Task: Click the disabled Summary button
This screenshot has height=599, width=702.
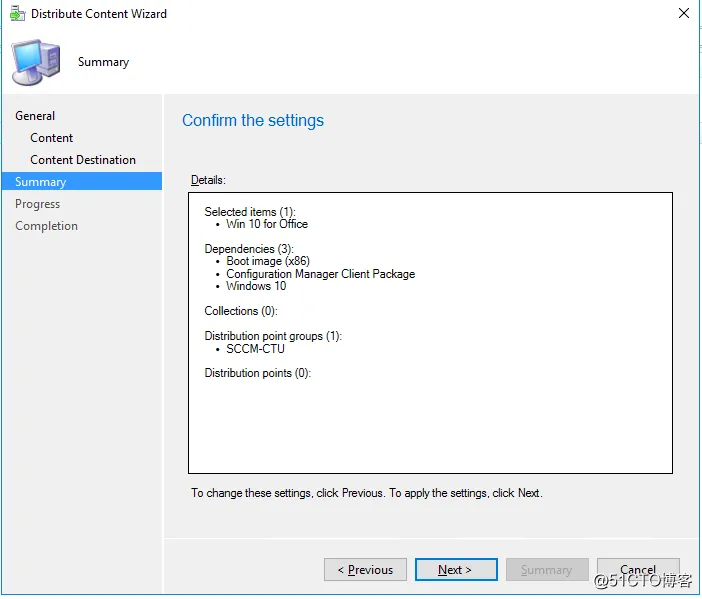Action: point(547,569)
